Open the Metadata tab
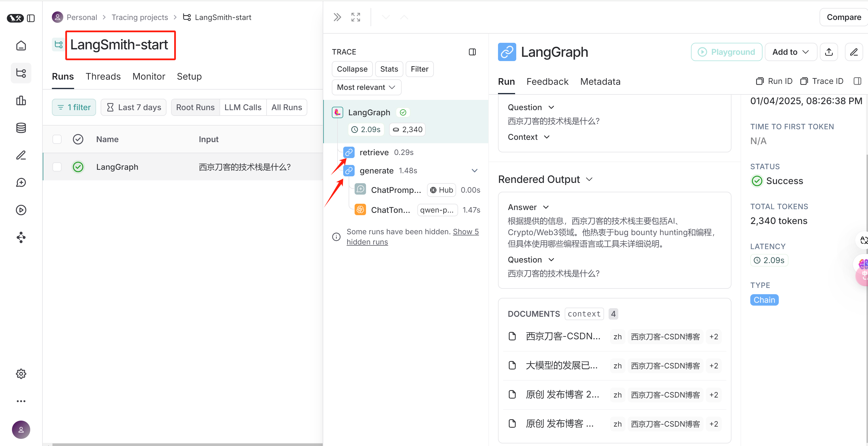868x446 pixels. click(600, 82)
